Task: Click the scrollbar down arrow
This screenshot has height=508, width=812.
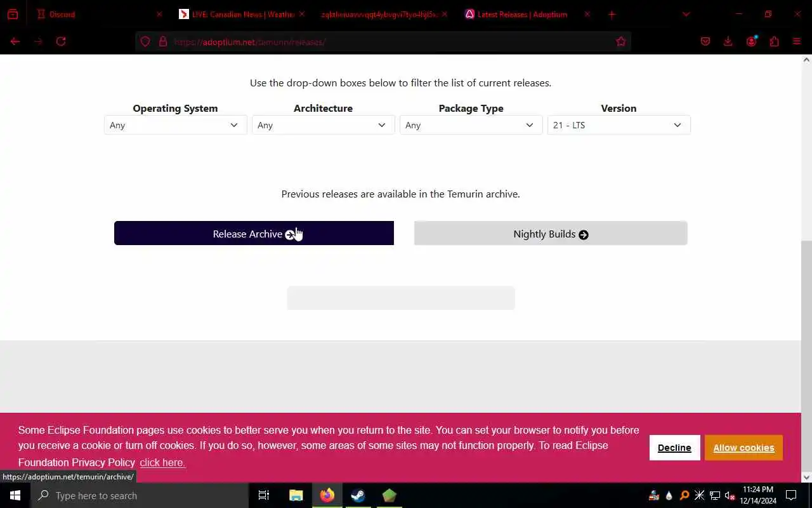Action: [806, 477]
